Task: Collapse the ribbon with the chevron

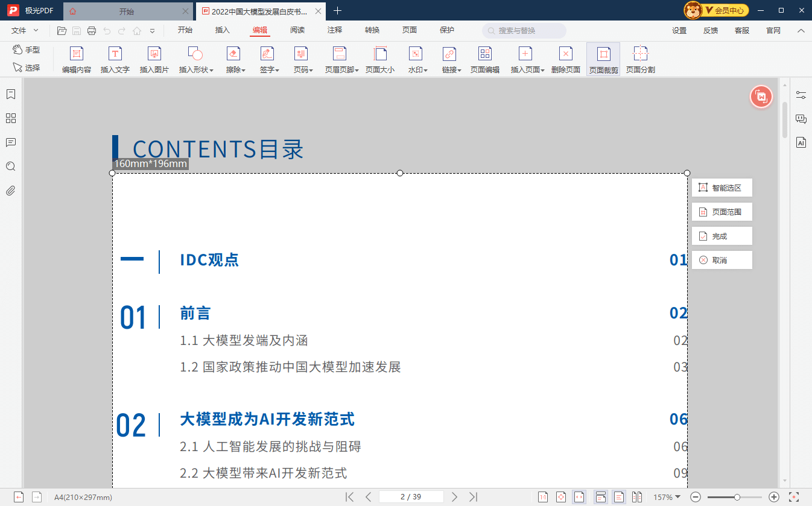Action: click(801, 31)
